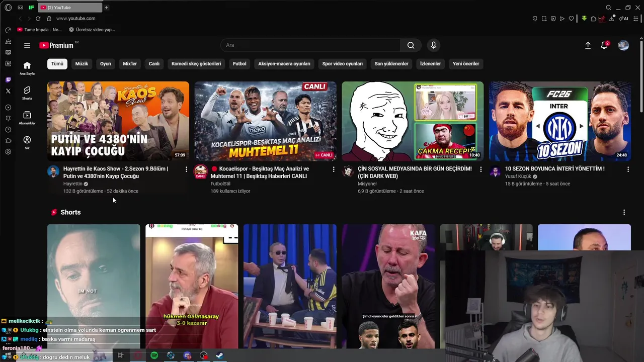Screen dimensions: 644x362
Task: Open Discord icon in the taskbar
Action: (x=187, y=355)
